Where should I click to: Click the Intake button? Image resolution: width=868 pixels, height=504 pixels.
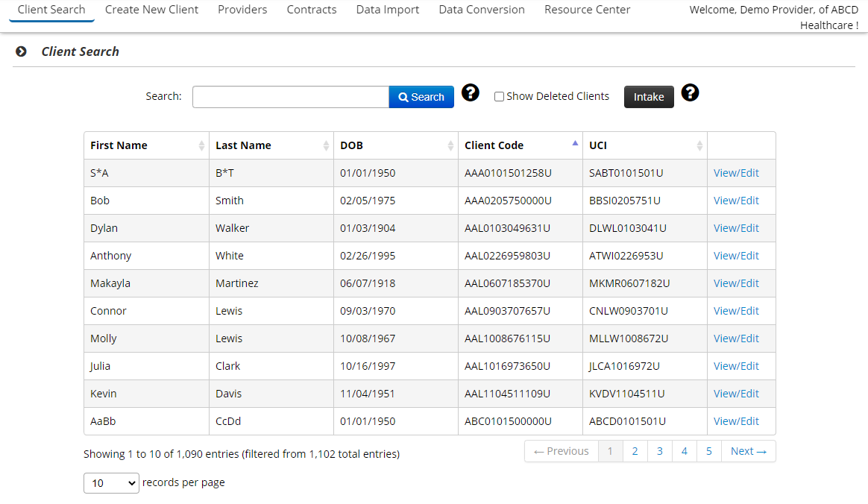649,97
